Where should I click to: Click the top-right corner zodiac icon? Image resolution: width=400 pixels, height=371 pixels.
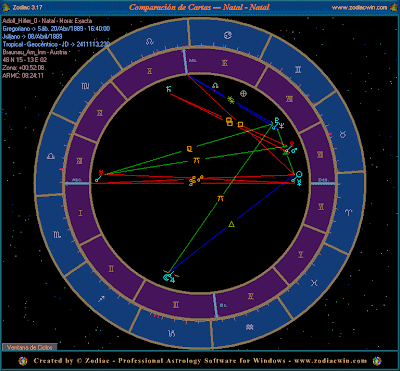[393, 7]
